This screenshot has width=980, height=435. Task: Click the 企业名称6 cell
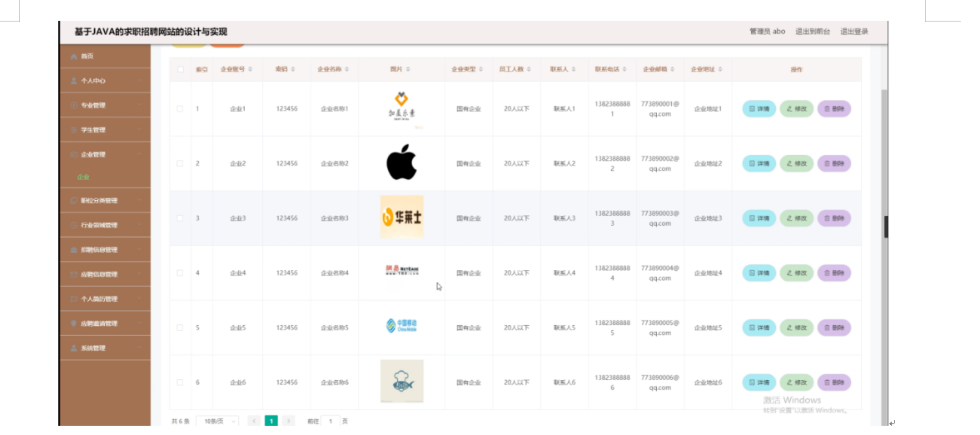pos(335,382)
